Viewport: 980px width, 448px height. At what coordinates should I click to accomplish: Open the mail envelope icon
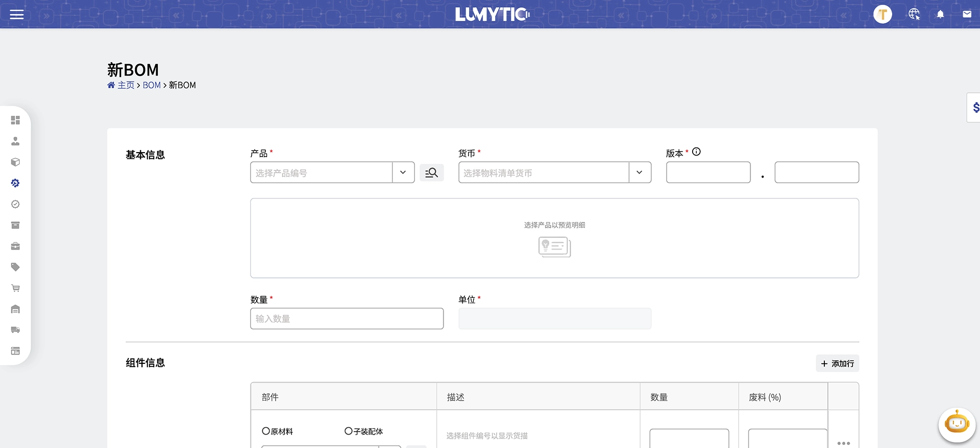coord(967,14)
